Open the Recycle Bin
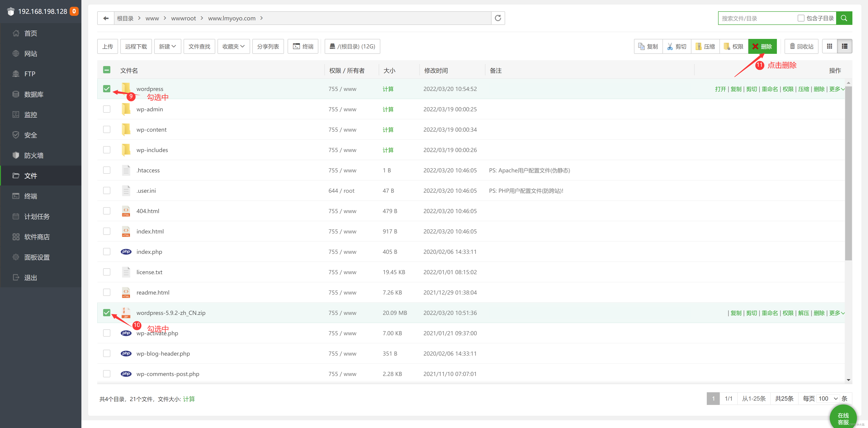The width and height of the screenshot is (868, 428). [802, 46]
